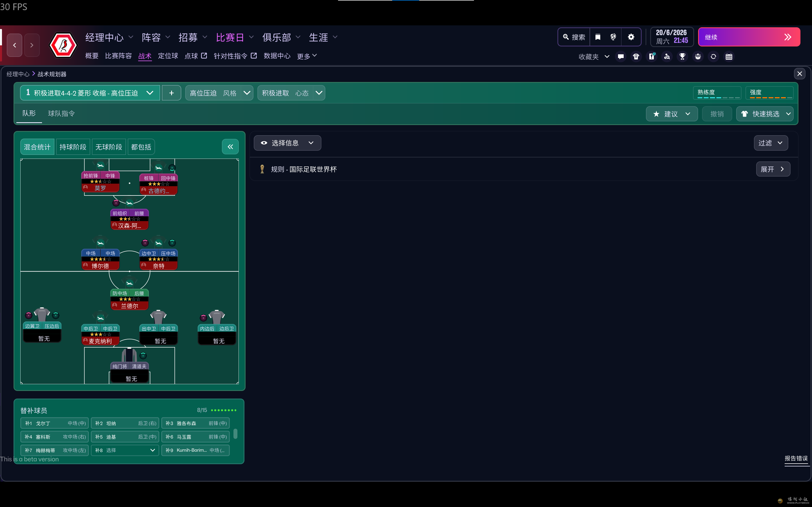Click the calendar icon in favorites bar
This screenshot has width=812, height=507.
coord(729,56)
